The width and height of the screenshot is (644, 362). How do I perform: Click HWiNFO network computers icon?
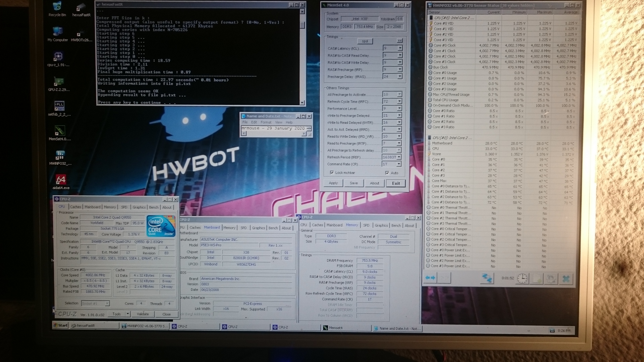tap(487, 278)
